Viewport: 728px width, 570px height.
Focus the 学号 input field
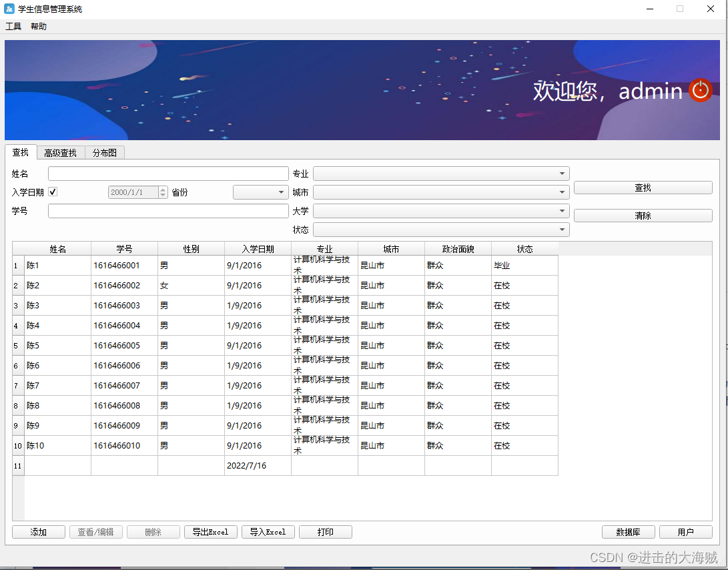click(x=168, y=211)
